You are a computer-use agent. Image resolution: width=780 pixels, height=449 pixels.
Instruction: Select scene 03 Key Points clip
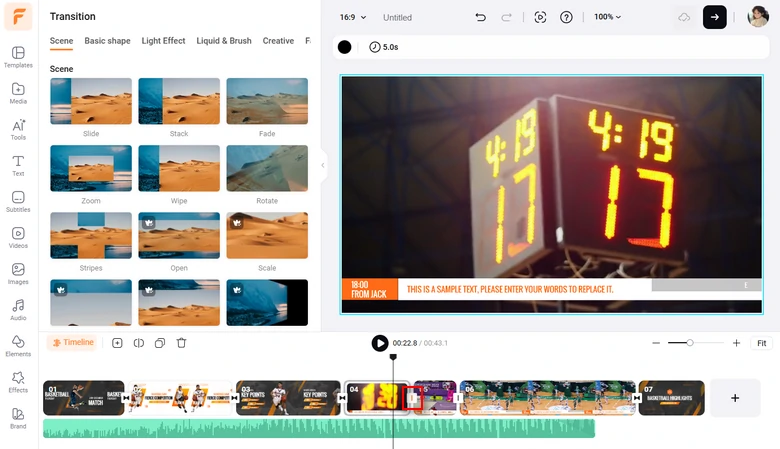tap(288, 398)
